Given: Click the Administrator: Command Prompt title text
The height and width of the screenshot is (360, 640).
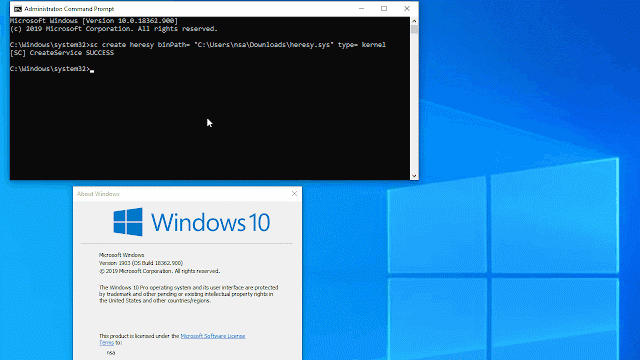Looking at the screenshot, I should click(x=69, y=9).
